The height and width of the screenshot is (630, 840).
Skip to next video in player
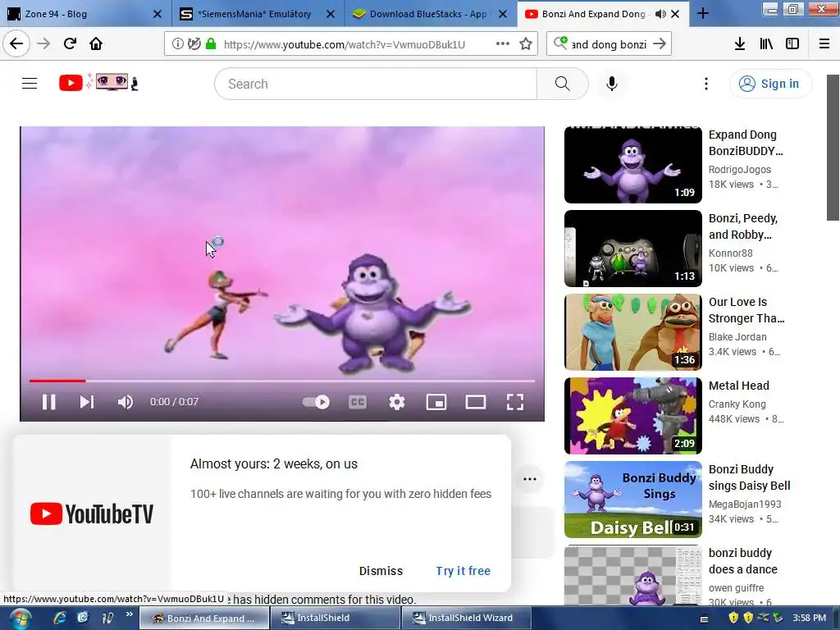coord(87,402)
